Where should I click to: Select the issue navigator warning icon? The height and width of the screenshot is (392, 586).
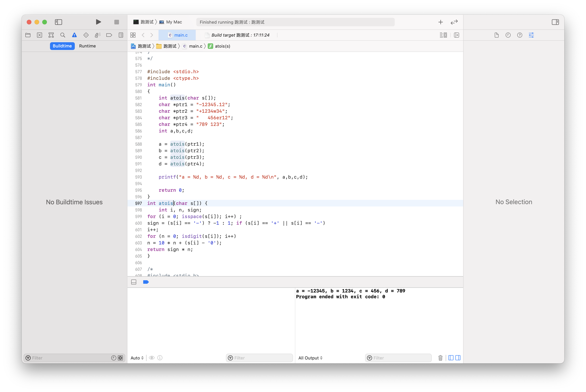74,35
